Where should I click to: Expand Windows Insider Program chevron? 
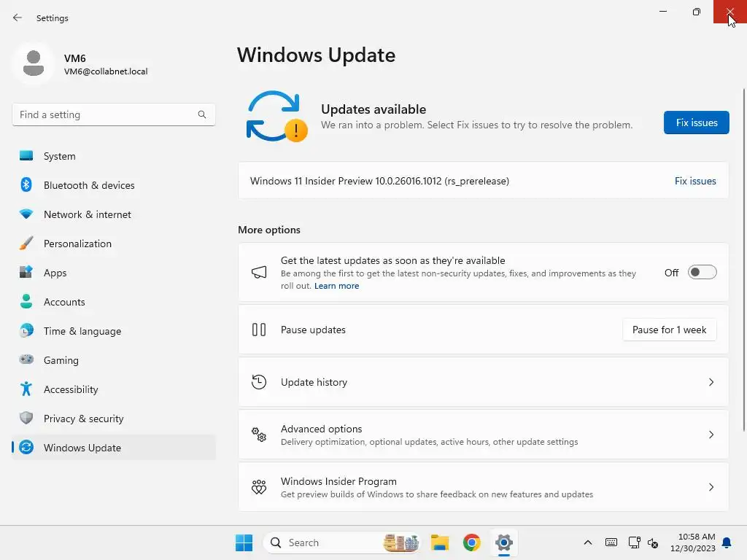(x=711, y=486)
